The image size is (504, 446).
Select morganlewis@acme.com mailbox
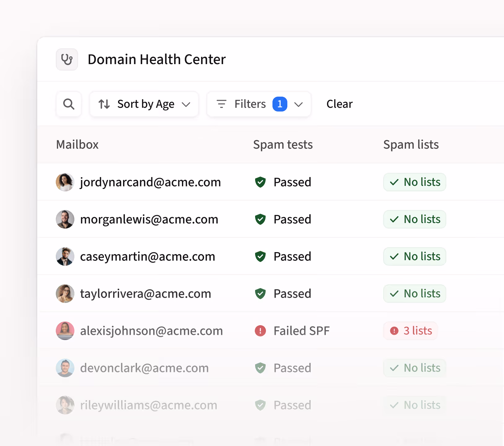(x=149, y=219)
